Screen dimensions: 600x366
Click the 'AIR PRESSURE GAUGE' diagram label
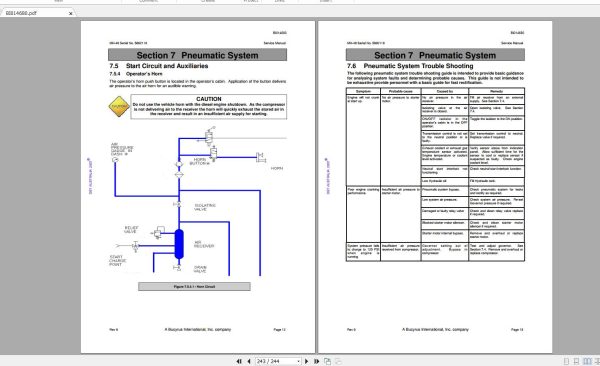[122, 149]
